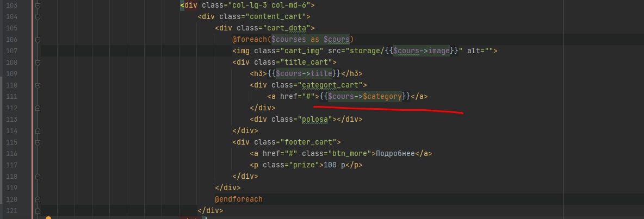Viewport: 644px width, 219px height.
Task: Click the fold end marker on line 114
Action: (x=38, y=131)
